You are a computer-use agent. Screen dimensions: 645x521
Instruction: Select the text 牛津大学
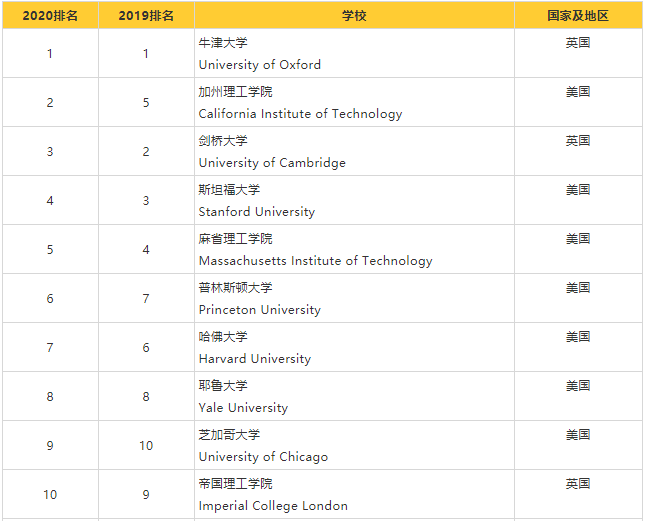coord(223,43)
